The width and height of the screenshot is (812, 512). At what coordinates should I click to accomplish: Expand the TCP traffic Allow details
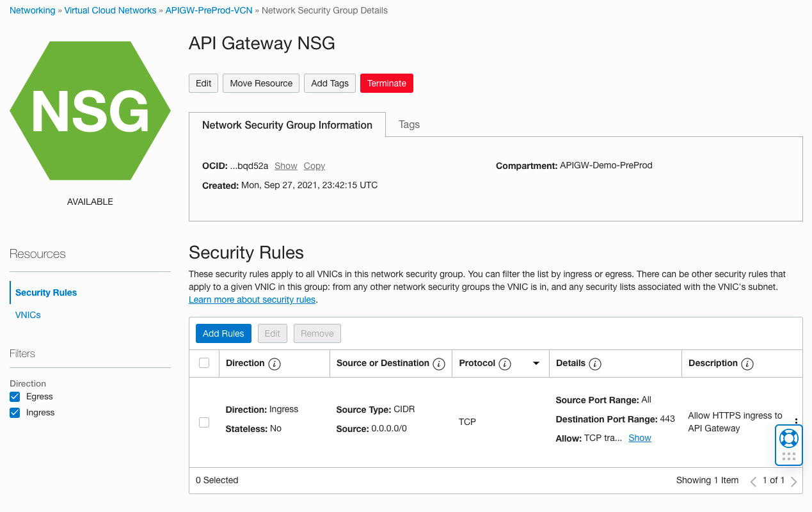click(x=639, y=438)
